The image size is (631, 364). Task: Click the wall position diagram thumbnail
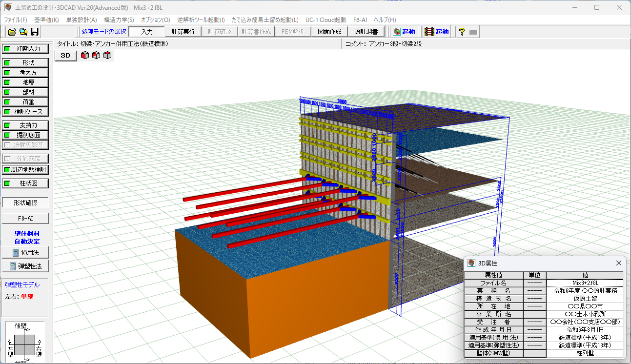[25, 342]
